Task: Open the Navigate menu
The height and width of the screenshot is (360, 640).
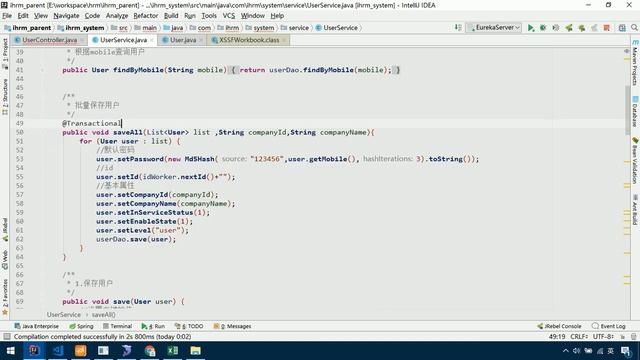Action: (66, 16)
